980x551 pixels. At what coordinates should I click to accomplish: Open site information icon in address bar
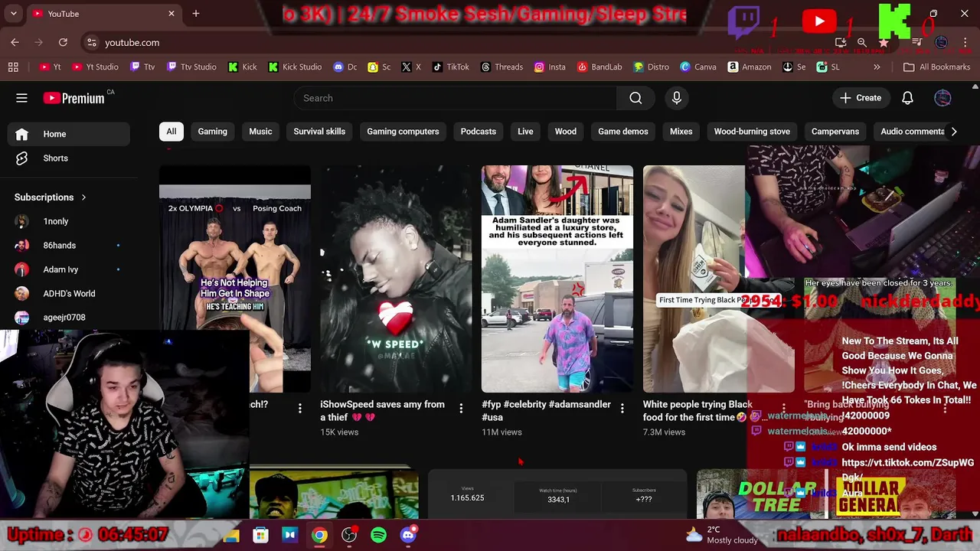(91, 42)
